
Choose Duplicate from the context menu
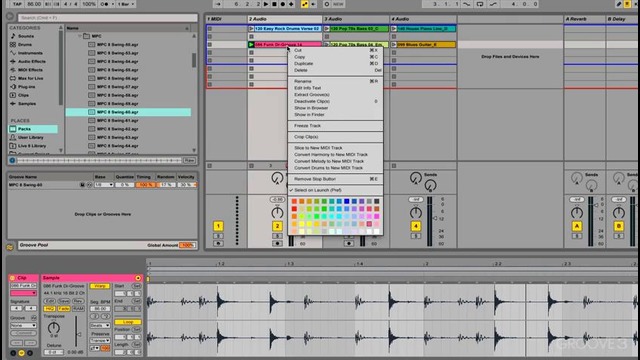point(335,64)
